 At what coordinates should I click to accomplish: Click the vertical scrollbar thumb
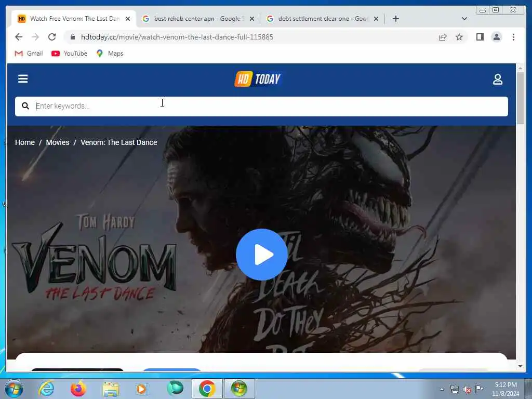pyautogui.click(x=521, y=98)
